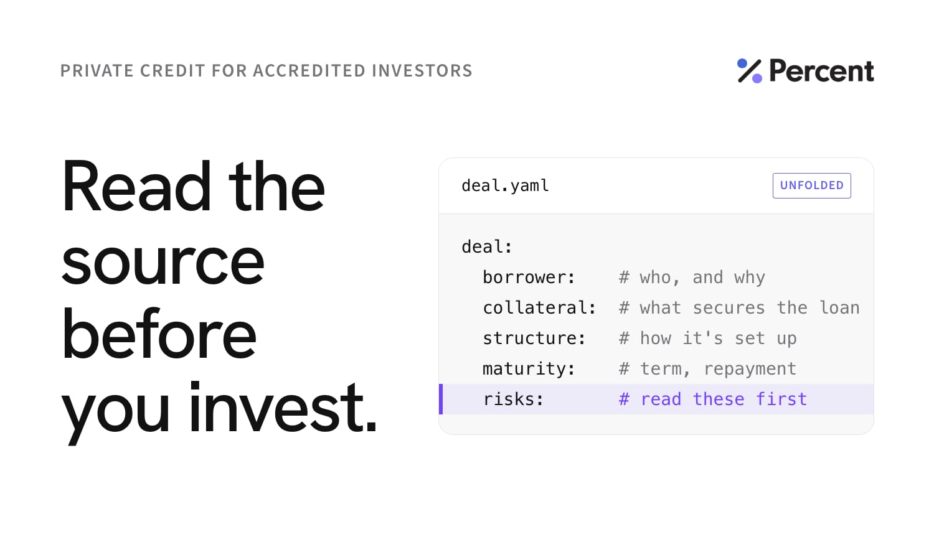The image size is (934, 560).
Task: Click the hash symbol before "read these first"
Action: pyautogui.click(x=624, y=399)
